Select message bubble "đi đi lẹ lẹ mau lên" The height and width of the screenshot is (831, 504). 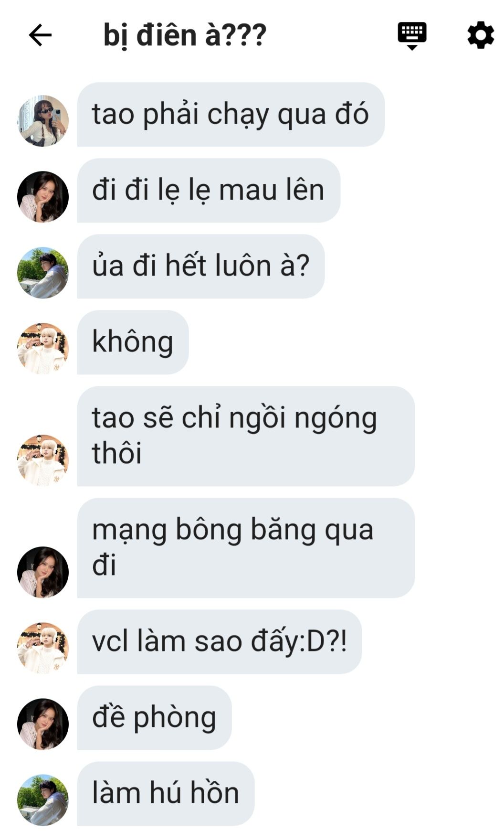point(209,191)
